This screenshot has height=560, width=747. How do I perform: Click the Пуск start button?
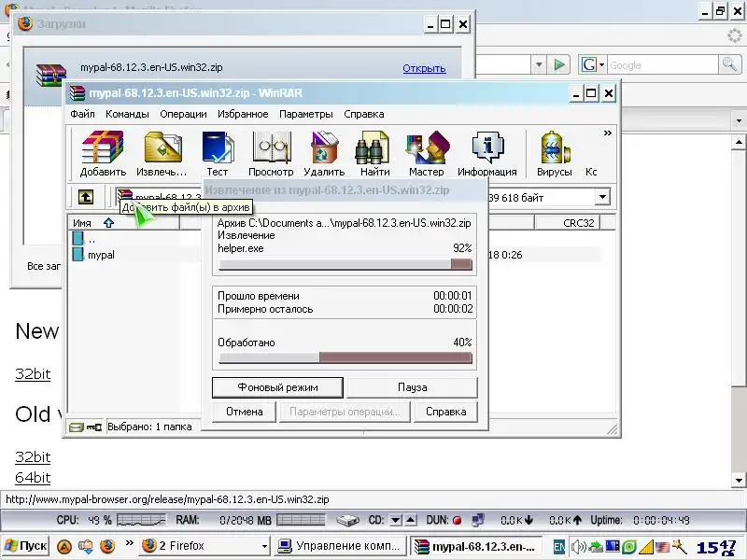point(26,545)
